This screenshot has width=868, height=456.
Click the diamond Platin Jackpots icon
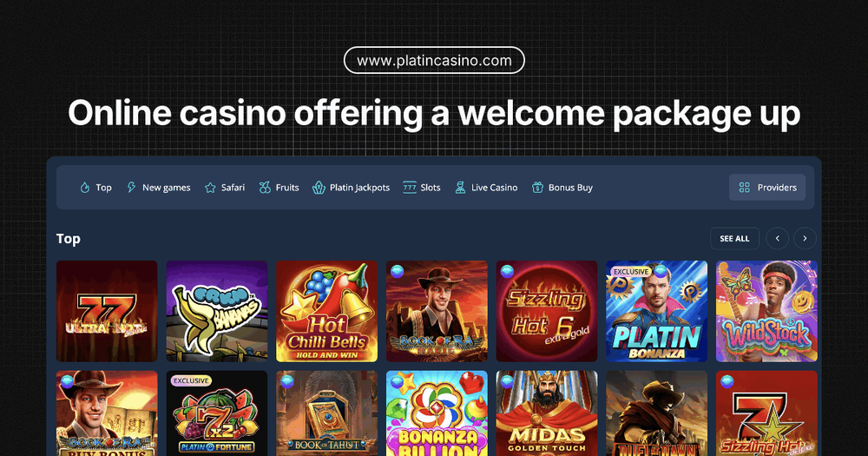click(319, 188)
